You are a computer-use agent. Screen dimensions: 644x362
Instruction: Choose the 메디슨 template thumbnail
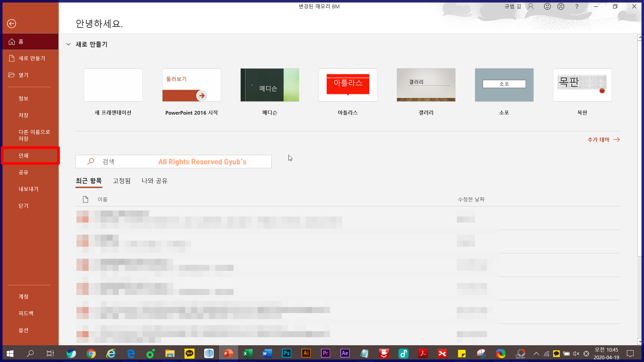pyautogui.click(x=270, y=85)
